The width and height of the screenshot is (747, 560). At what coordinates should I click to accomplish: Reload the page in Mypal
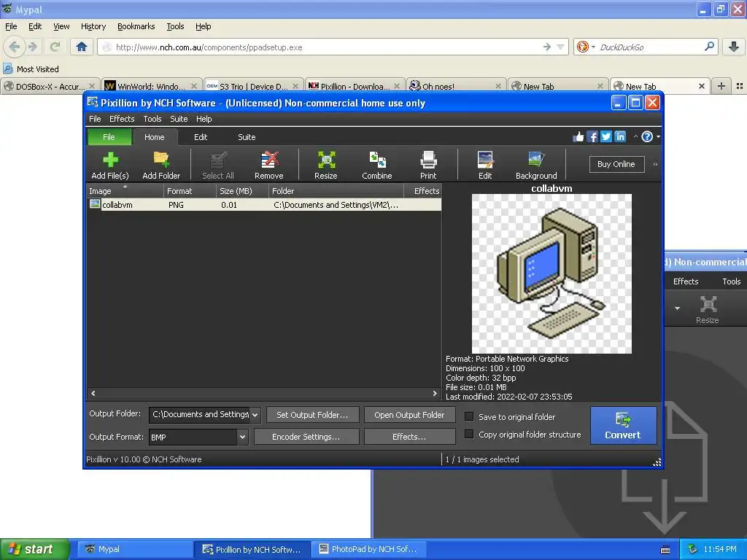[55, 47]
